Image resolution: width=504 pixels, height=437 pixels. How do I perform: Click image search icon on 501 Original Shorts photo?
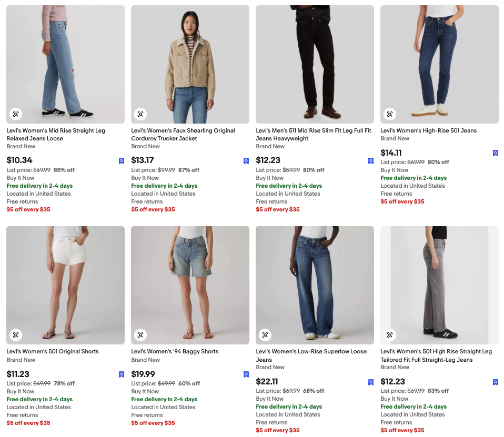16,335
